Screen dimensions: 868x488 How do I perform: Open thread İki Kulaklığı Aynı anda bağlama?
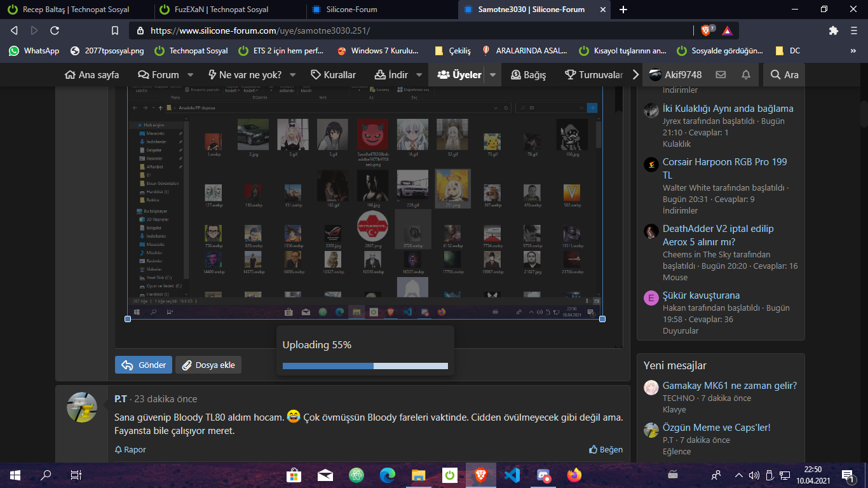pos(728,109)
